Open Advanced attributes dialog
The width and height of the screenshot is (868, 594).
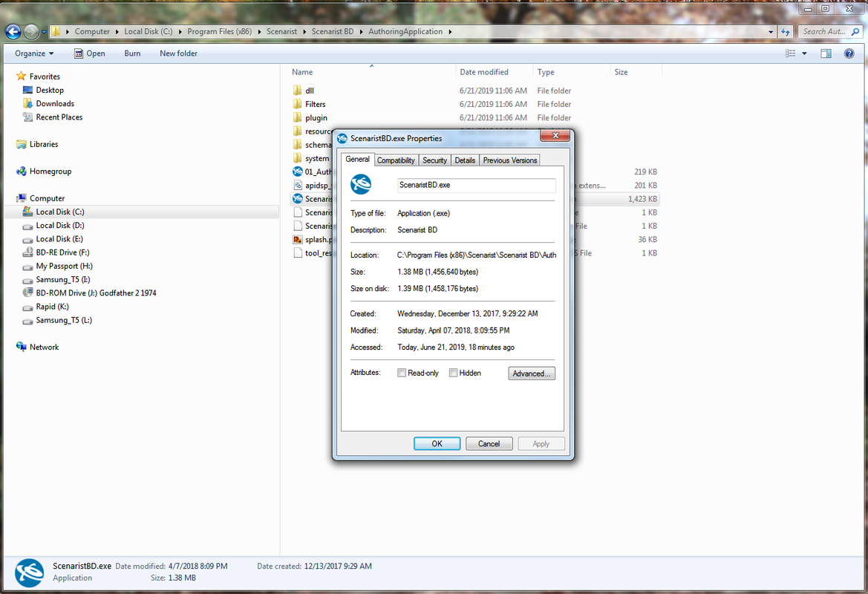(532, 373)
